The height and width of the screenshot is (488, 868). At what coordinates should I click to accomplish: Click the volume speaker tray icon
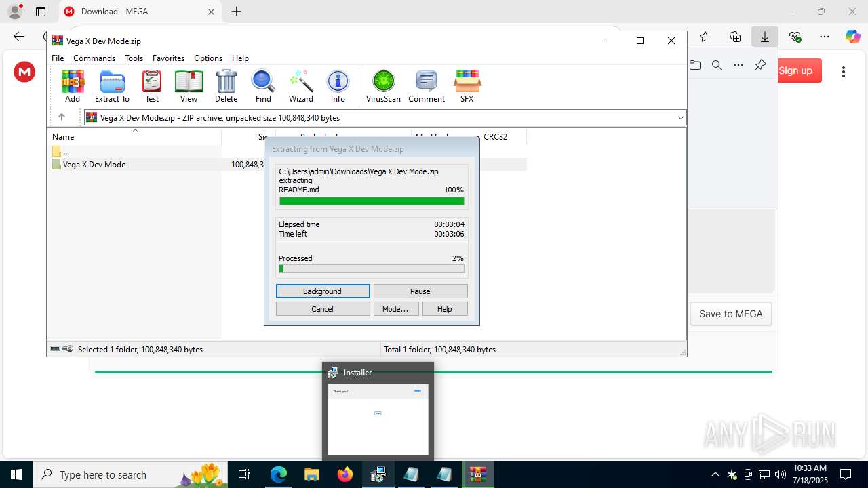tap(780, 474)
